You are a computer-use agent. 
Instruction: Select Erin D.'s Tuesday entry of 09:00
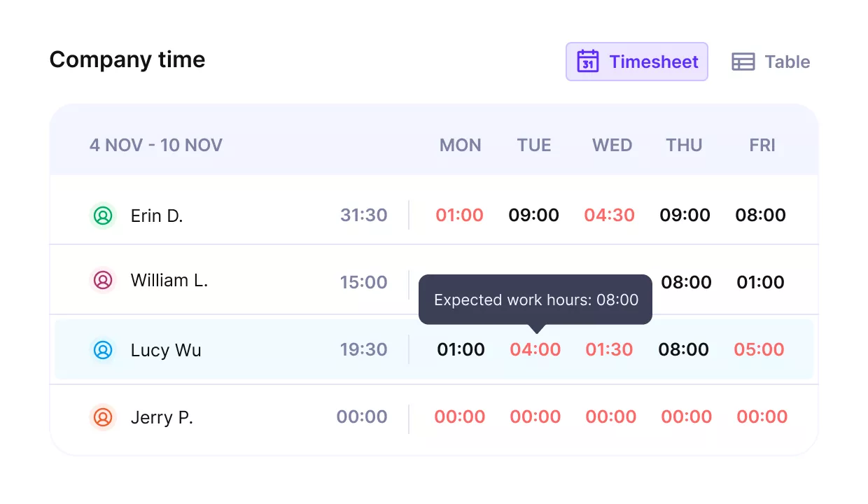[534, 216]
